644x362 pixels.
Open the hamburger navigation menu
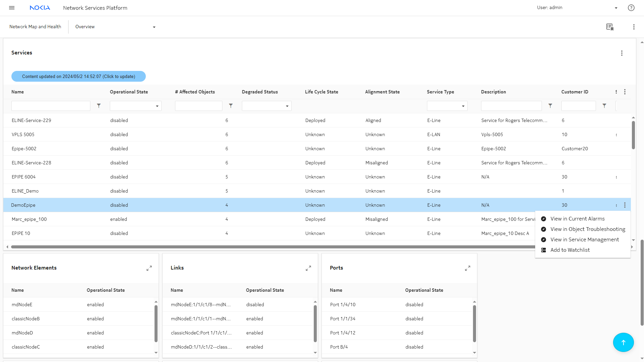12,8
